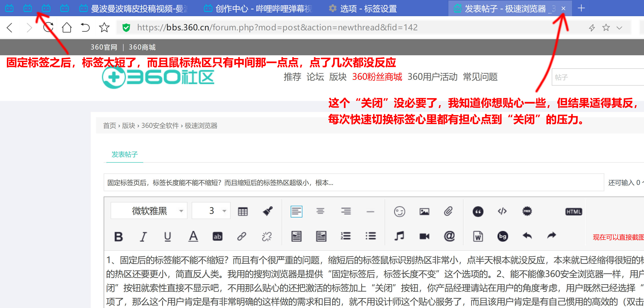
Task: Click the bg background icon
Action: (x=503, y=236)
